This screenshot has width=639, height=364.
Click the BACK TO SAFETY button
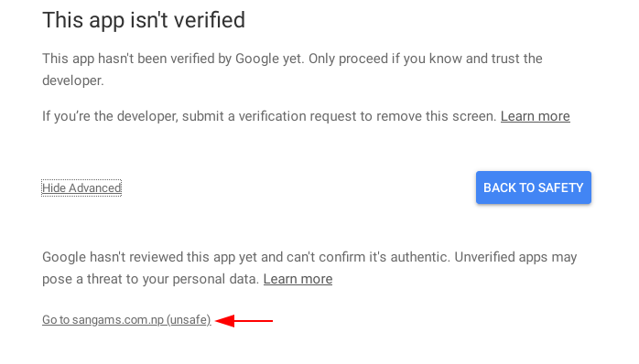pyautogui.click(x=534, y=187)
